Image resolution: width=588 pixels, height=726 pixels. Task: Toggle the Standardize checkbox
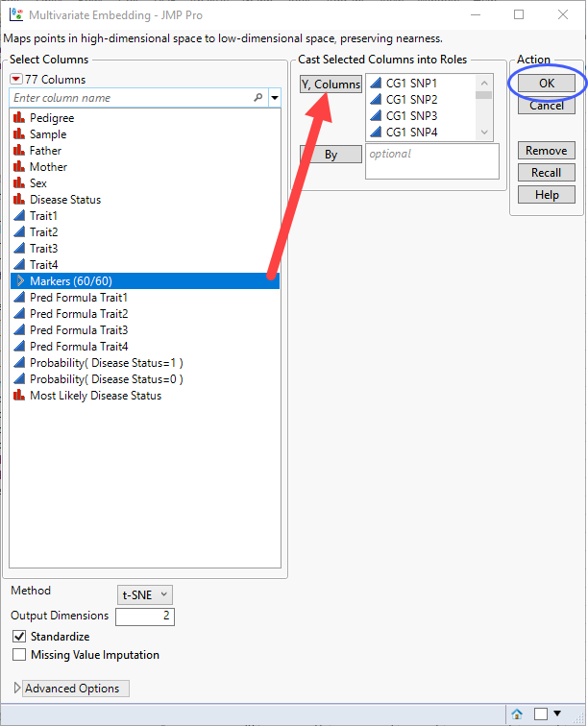point(19,636)
